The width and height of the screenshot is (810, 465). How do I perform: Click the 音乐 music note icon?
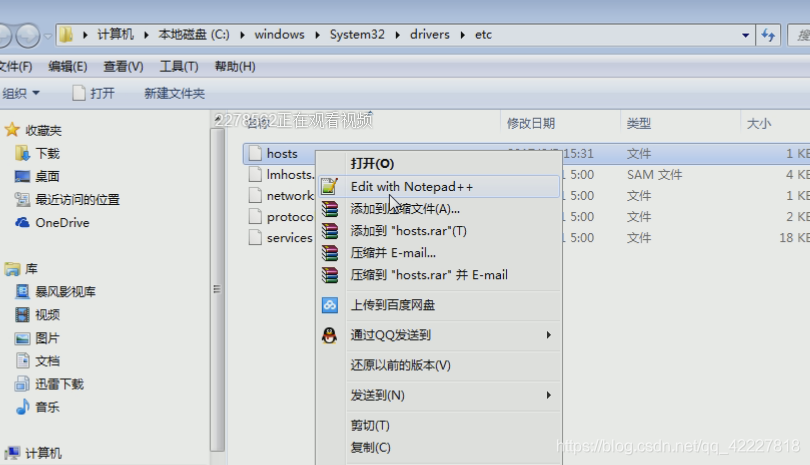pyautogui.click(x=22, y=407)
